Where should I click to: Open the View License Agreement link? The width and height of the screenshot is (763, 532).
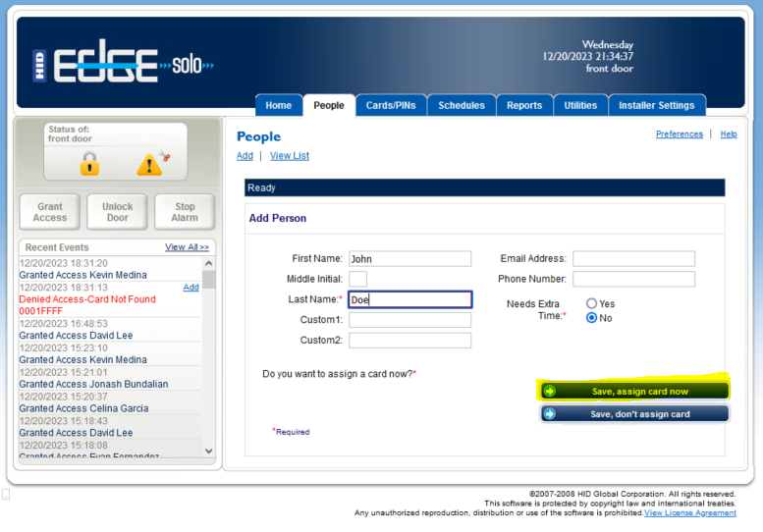click(x=690, y=513)
